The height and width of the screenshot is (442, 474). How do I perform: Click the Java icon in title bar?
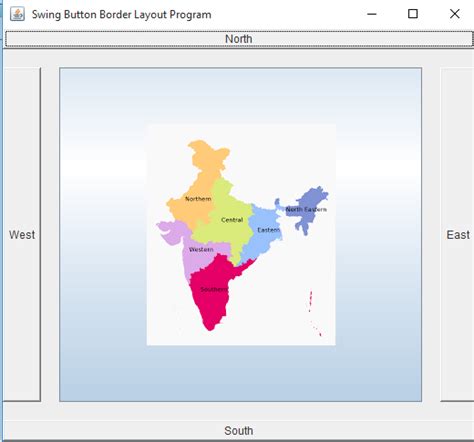(17, 14)
